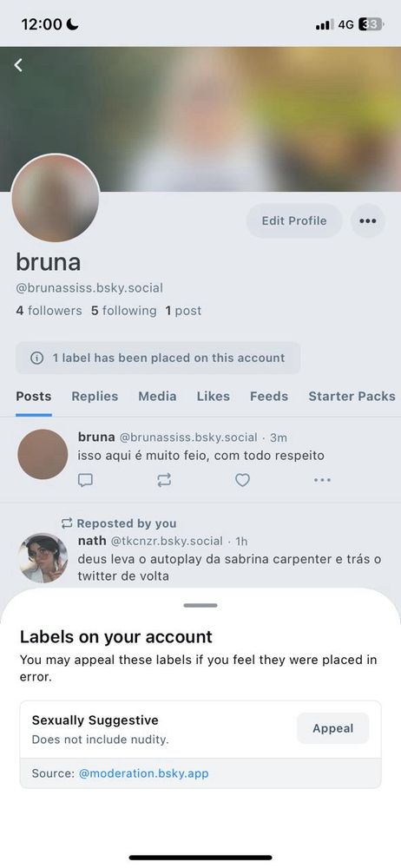Open nath's avatar thumbnail
The width and height of the screenshot is (401, 868).
click(x=43, y=558)
